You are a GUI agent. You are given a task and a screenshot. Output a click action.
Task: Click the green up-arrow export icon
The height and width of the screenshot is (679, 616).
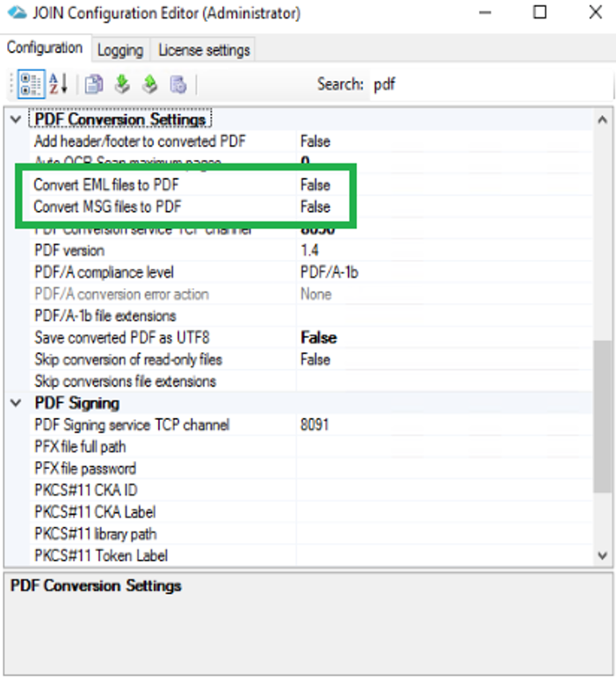(150, 84)
